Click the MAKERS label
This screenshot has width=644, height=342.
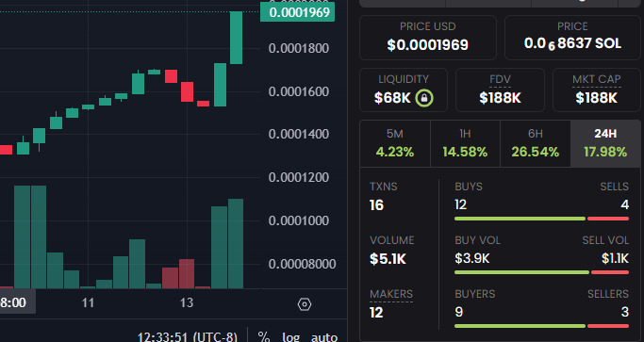(x=391, y=294)
